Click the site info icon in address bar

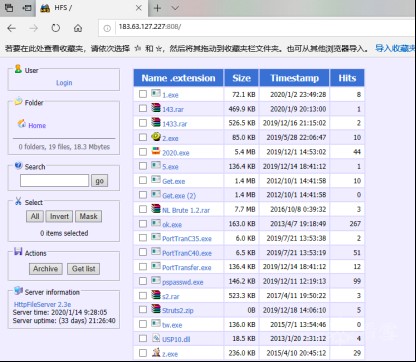pos(107,29)
